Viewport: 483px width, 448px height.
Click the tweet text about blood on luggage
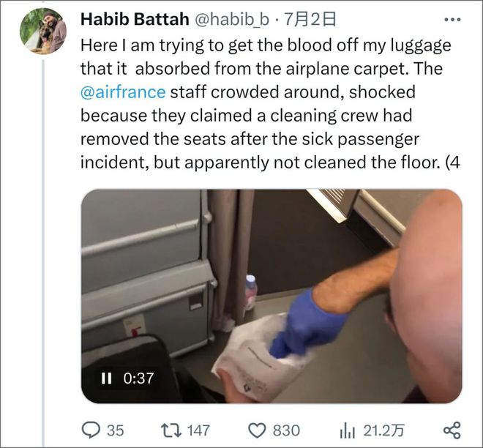pos(271,104)
